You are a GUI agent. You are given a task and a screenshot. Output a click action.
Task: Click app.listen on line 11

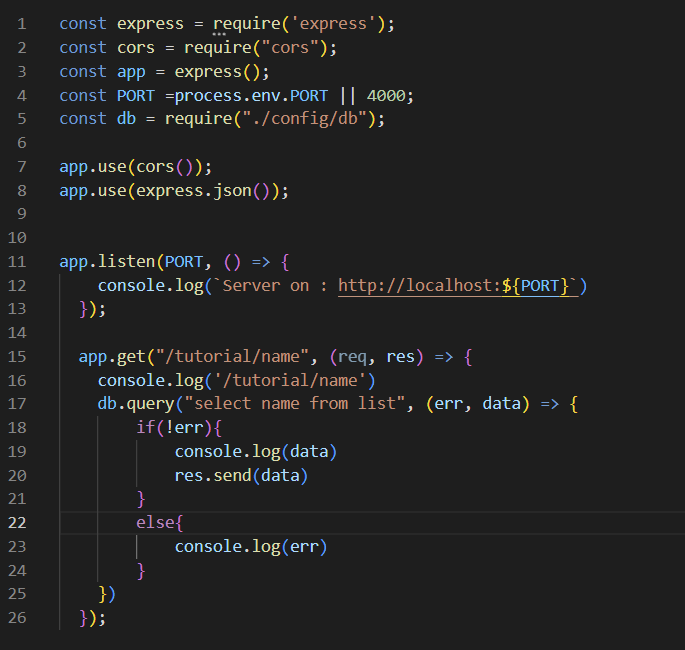pyautogui.click(x=107, y=262)
